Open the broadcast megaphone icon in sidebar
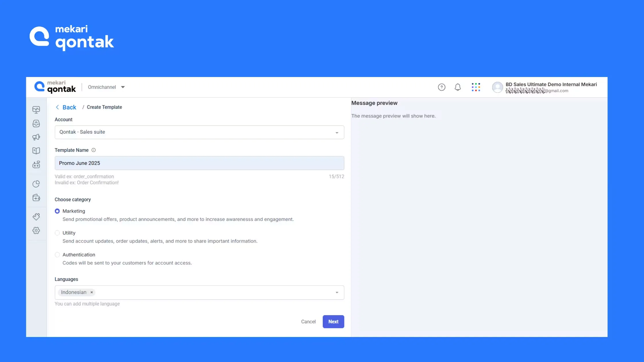 [x=36, y=137]
